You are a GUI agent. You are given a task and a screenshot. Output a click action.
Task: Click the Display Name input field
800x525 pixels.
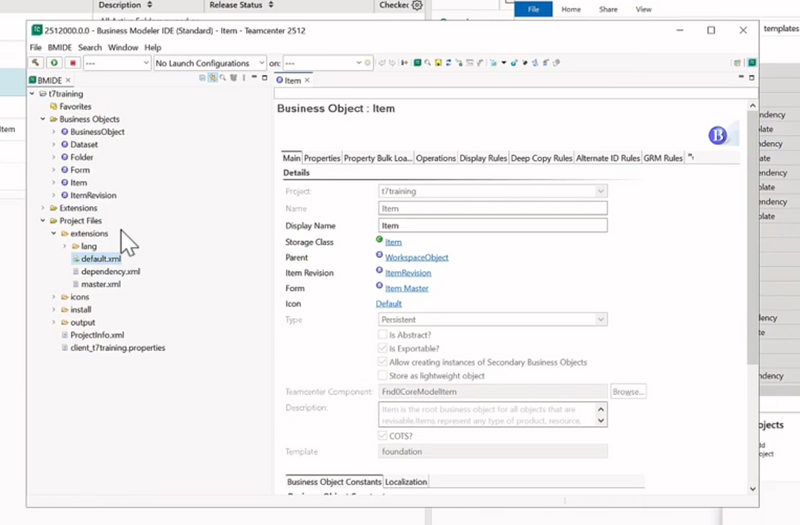click(x=493, y=226)
